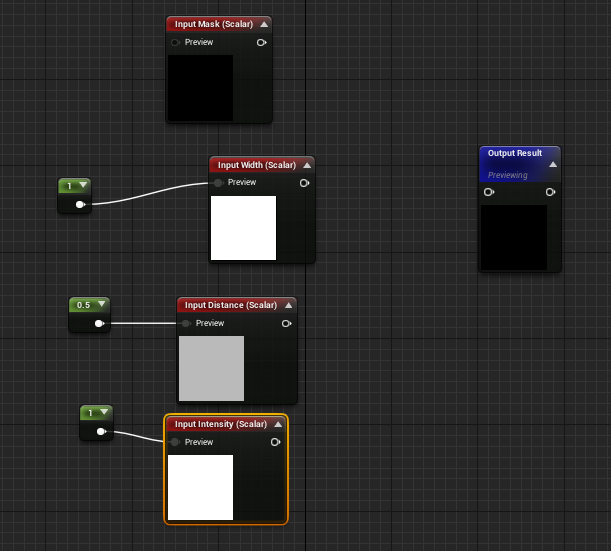Click output pin of constant feeding Input Intensity
611x551 pixels.
tap(101, 431)
